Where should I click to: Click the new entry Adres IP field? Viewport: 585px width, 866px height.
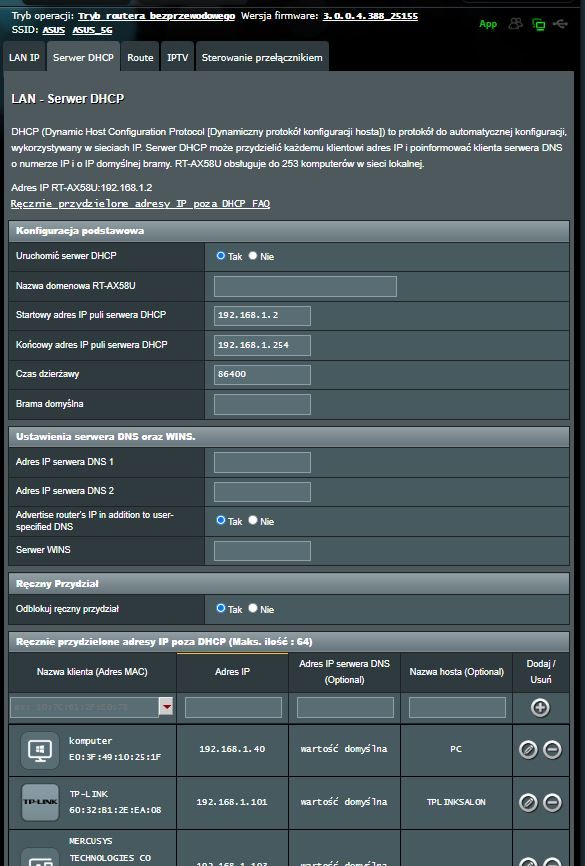tap(233, 707)
